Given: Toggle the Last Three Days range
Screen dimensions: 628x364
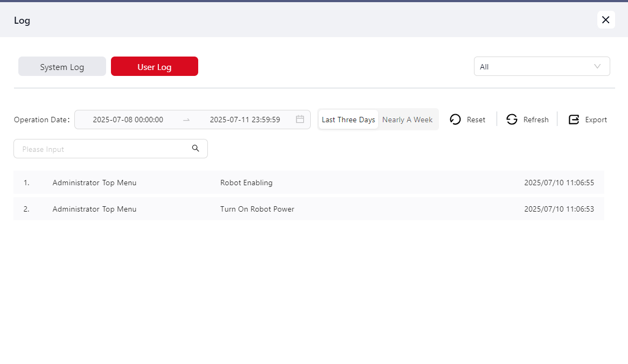Looking at the screenshot, I should point(348,120).
